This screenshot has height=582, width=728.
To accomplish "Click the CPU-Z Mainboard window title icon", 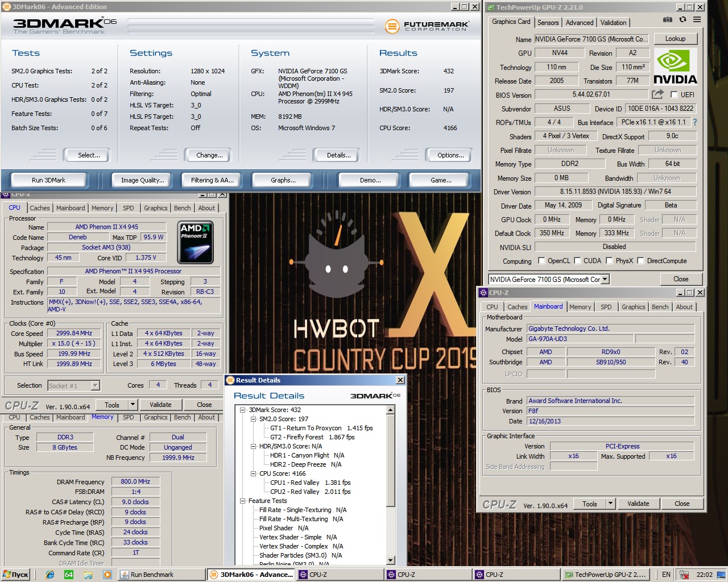I will point(483,293).
